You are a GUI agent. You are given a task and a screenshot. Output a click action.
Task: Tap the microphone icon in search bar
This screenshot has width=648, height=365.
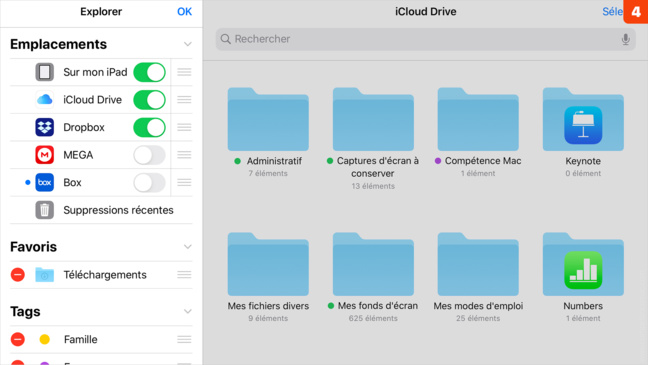coord(625,39)
